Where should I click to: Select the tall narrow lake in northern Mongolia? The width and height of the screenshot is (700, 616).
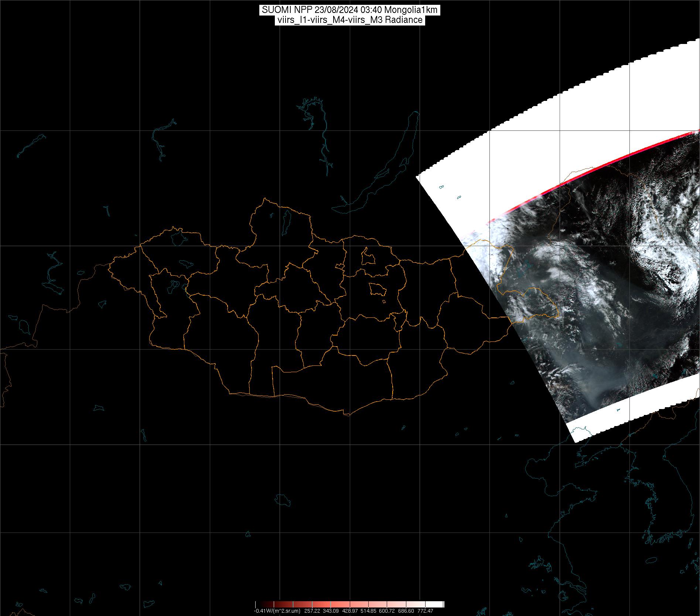pos(286,222)
